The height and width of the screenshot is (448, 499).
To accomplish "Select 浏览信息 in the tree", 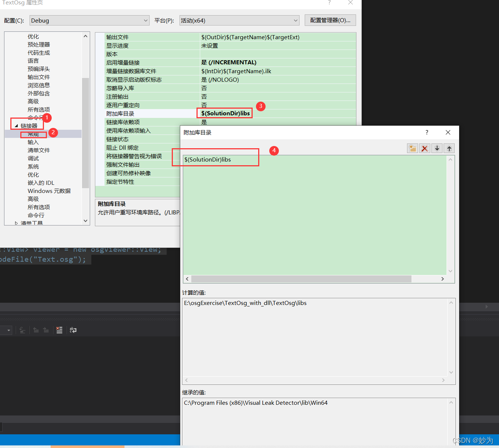I will coord(39,85).
